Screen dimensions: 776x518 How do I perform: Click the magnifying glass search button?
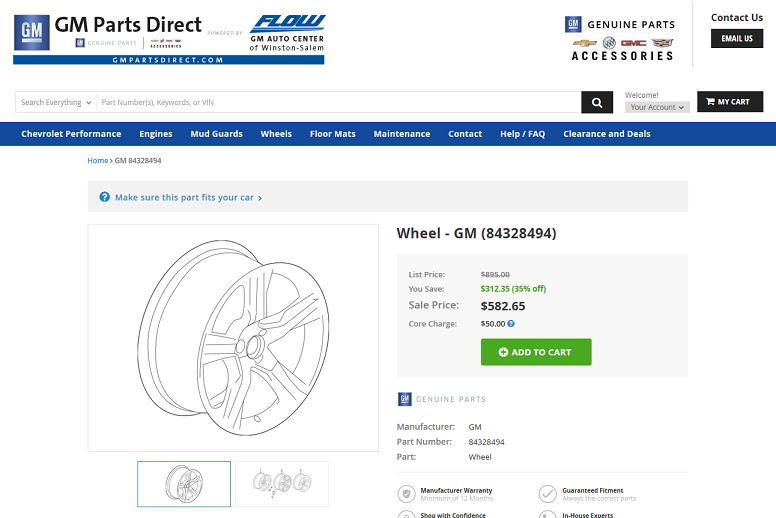(x=596, y=102)
